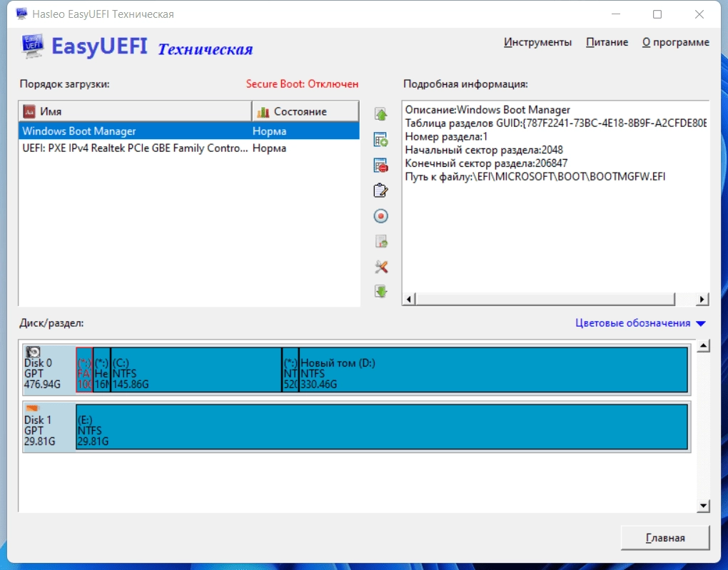Select the 16M reserved partition on Disk 0
Image resolution: width=728 pixels, height=570 pixels.
pyautogui.click(x=101, y=370)
